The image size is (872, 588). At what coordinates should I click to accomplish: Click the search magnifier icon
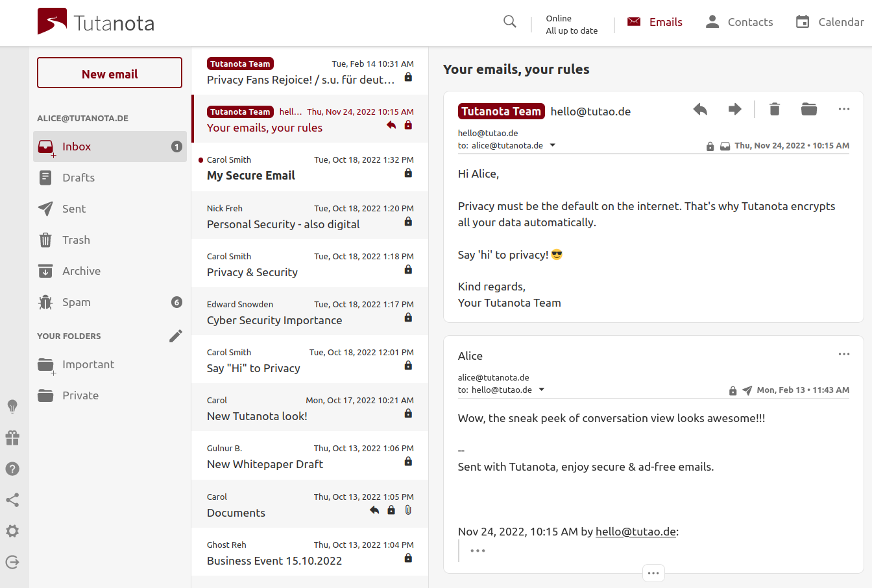point(510,22)
